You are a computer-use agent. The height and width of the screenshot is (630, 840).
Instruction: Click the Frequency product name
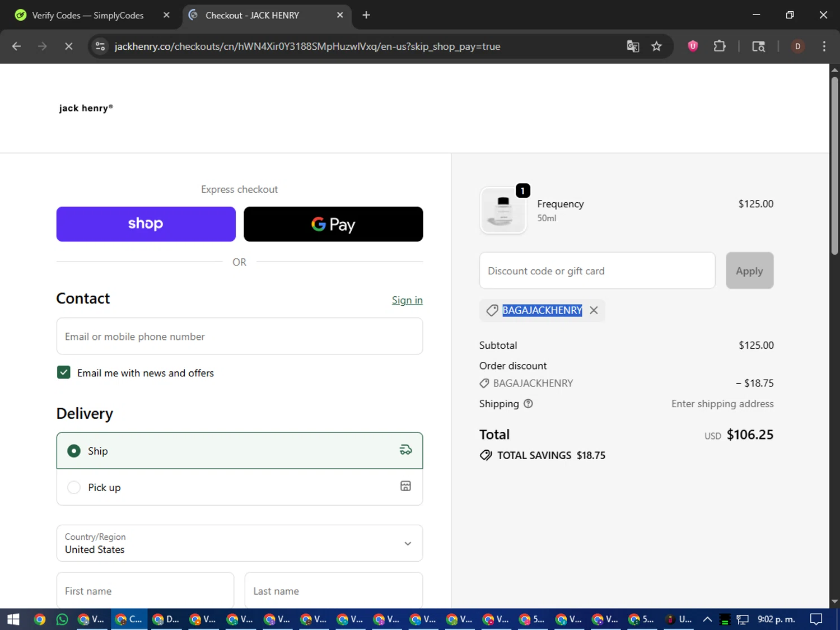(560, 204)
